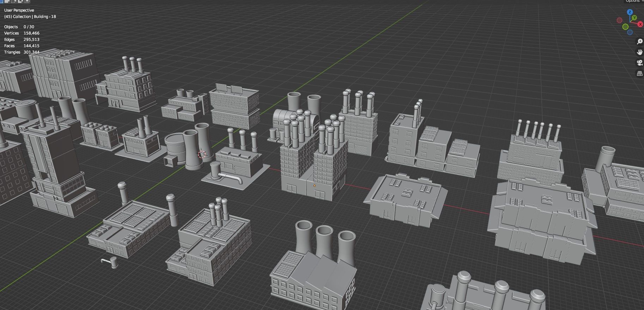Screen dimensions: 644x310
Task: Click the green Y axis on the gizmo
Action: point(634,18)
